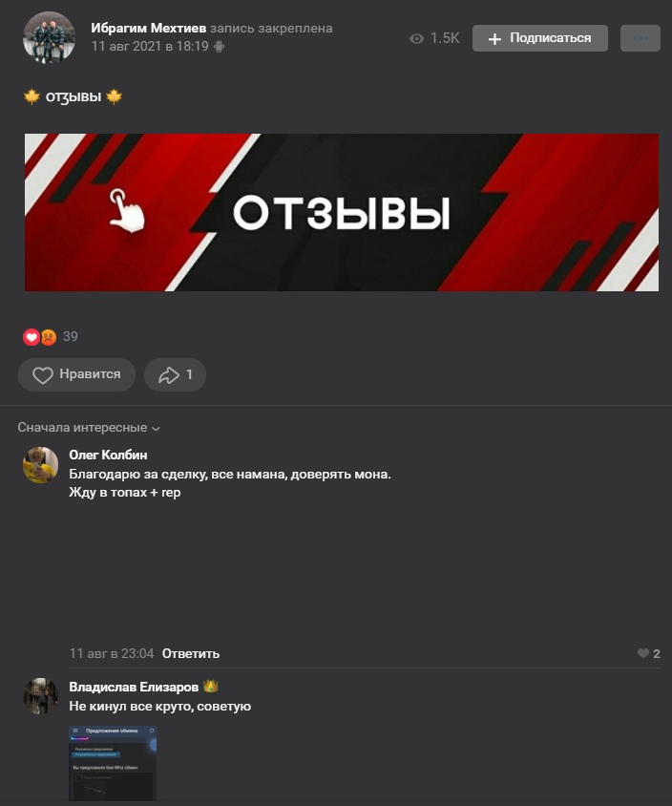Subscribe using the Подписаться button

tap(540, 38)
